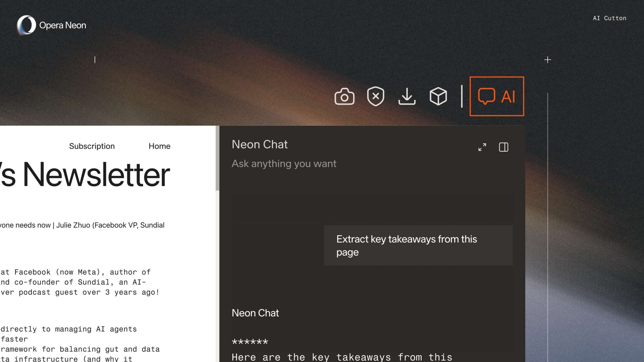The width and height of the screenshot is (644, 362).
Task: Click the 'Ask anything you want' field
Action: [x=284, y=164]
